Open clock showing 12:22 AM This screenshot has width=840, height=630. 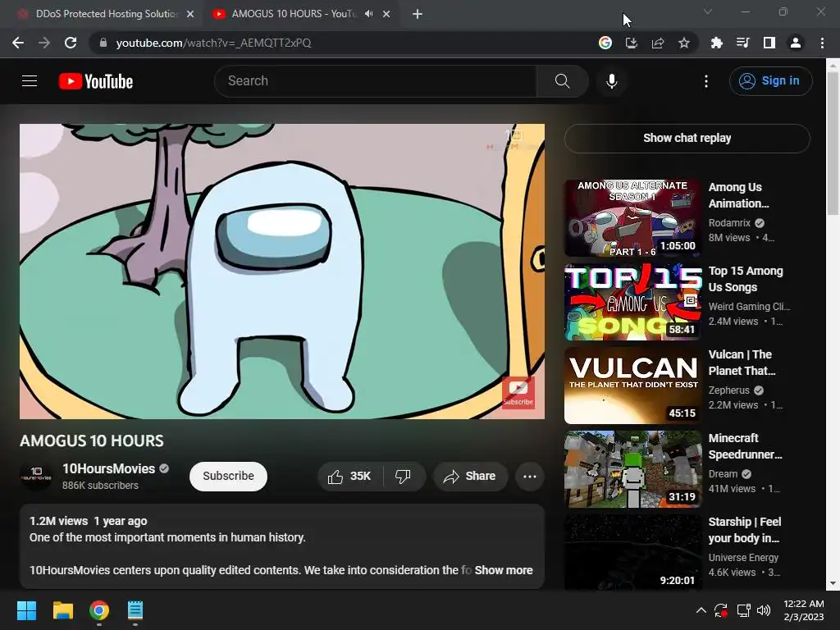coord(804,610)
